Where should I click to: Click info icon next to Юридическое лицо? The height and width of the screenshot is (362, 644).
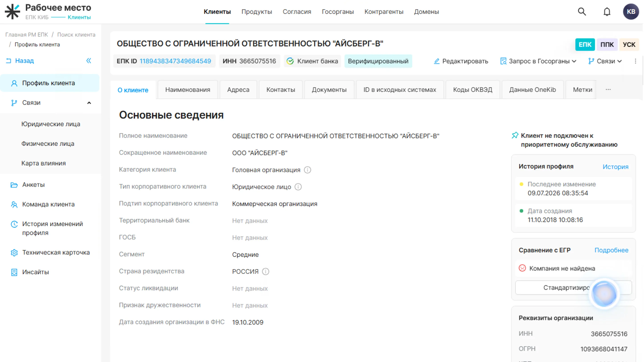[x=298, y=187]
